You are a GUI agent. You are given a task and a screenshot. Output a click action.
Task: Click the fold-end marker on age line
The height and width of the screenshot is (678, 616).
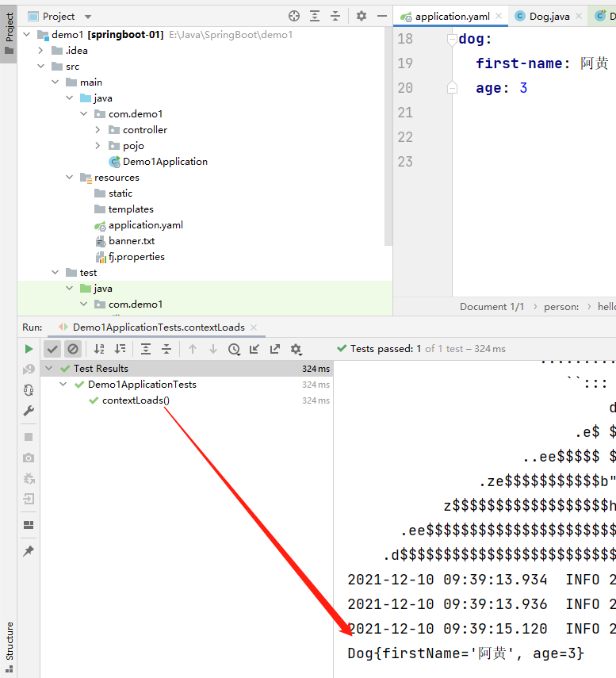click(x=452, y=88)
